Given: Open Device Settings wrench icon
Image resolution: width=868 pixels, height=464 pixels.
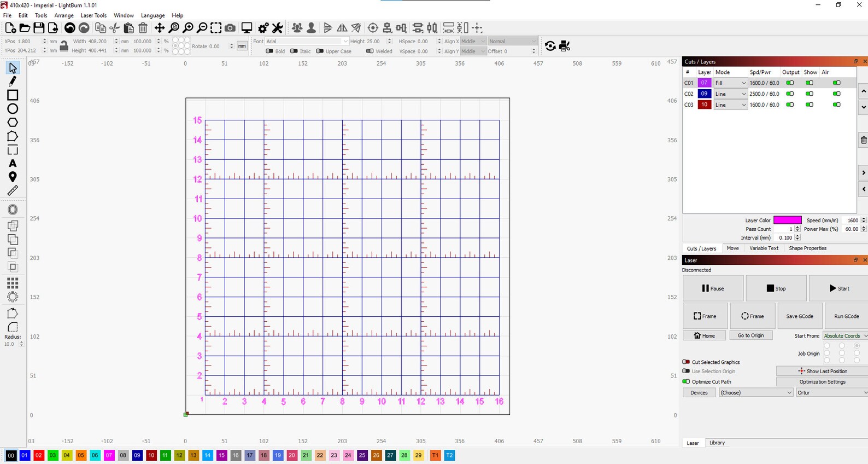Looking at the screenshot, I should 277,28.
